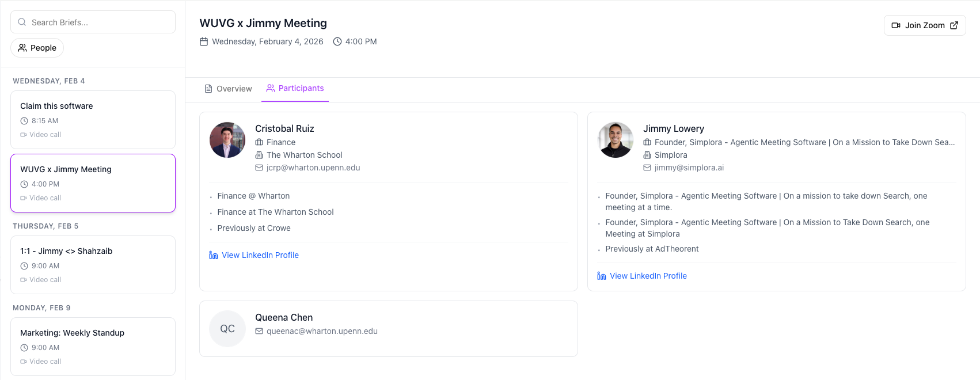Click the building icon next to The Wharton School
This screenshot has width=980, height=380.
(259, 155)
